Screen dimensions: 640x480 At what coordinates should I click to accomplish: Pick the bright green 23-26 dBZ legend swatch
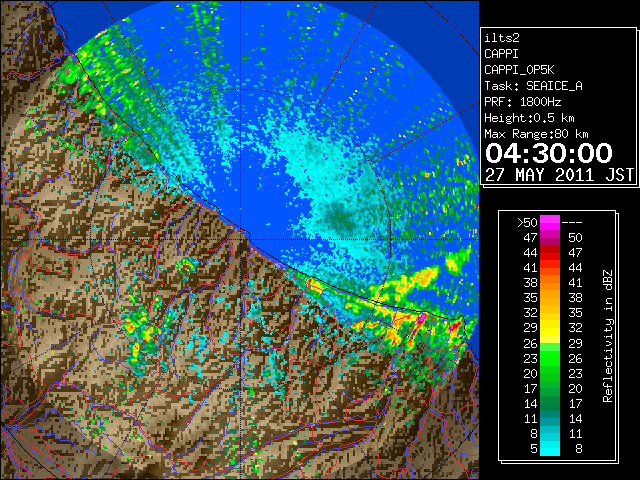pyautogui.click(x=550, y=358)
